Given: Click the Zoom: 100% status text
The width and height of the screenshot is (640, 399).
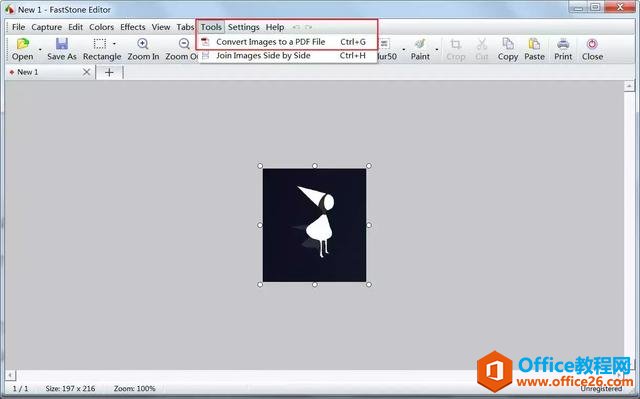Looking at the screenshot, I should coord(134,388).
